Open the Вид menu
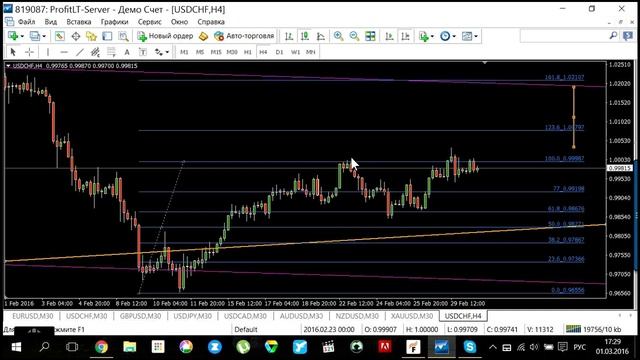 point(51,22)
